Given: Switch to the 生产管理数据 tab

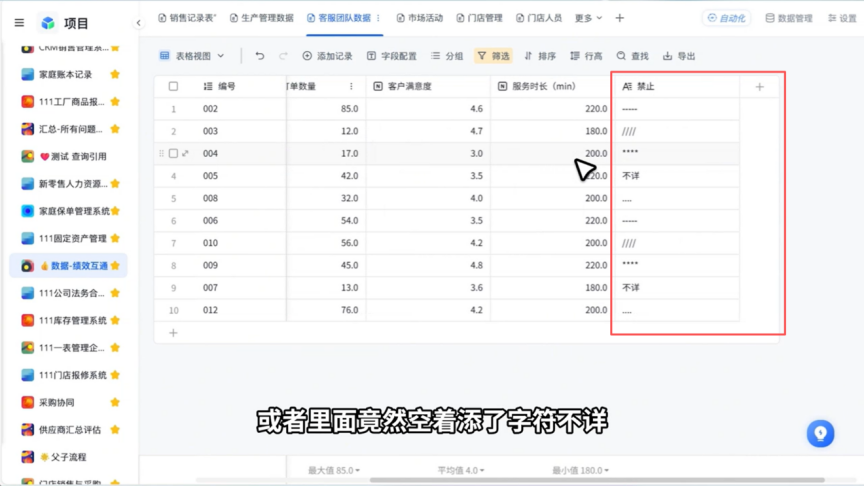Looking at the screenshot, I should pyautogui.click(x=262, y=18).
